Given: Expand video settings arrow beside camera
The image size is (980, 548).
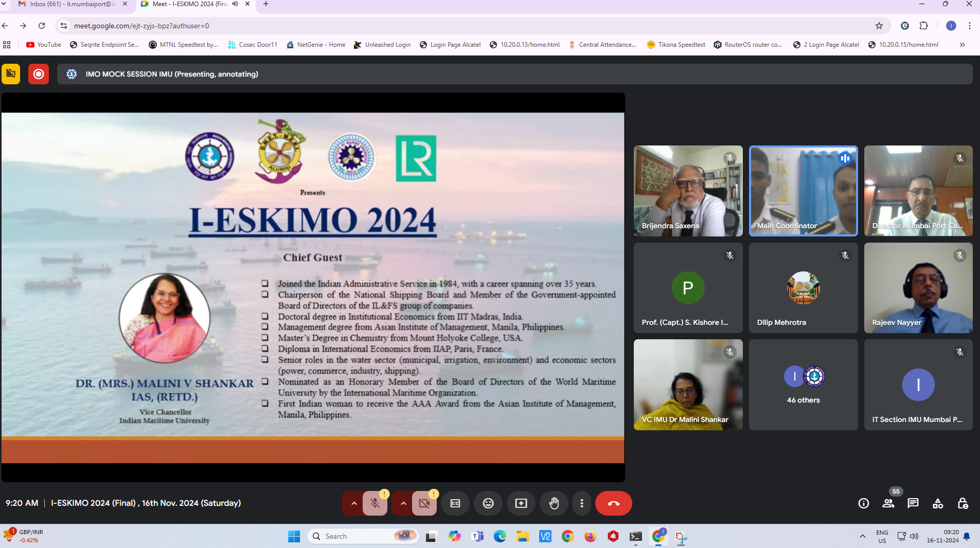Looking at the screenshot, I should tap(403, 503).
